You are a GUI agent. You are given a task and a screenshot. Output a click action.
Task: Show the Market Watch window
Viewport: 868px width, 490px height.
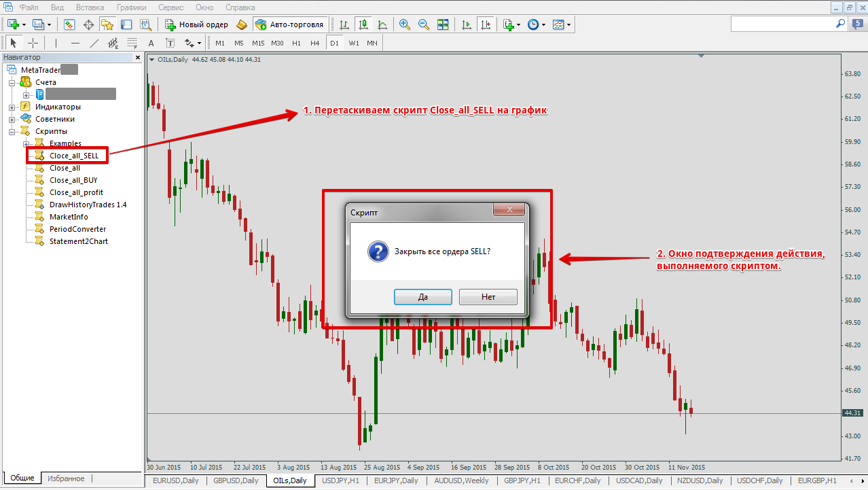pos(69,24)
